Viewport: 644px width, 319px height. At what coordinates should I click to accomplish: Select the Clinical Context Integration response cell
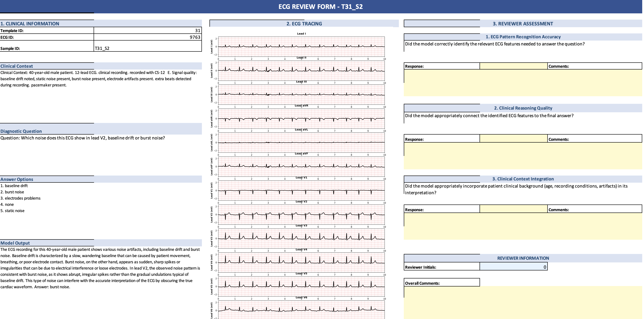(513, 209)
